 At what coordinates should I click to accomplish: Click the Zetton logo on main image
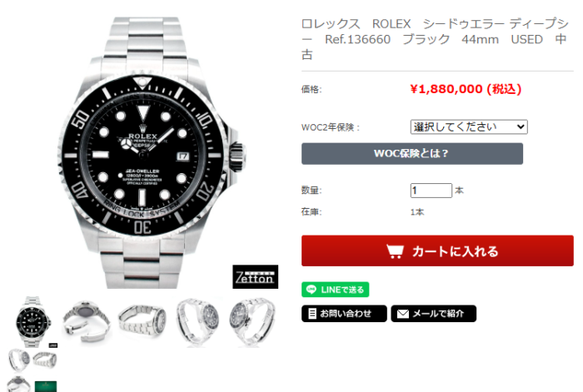click(256, 277)
